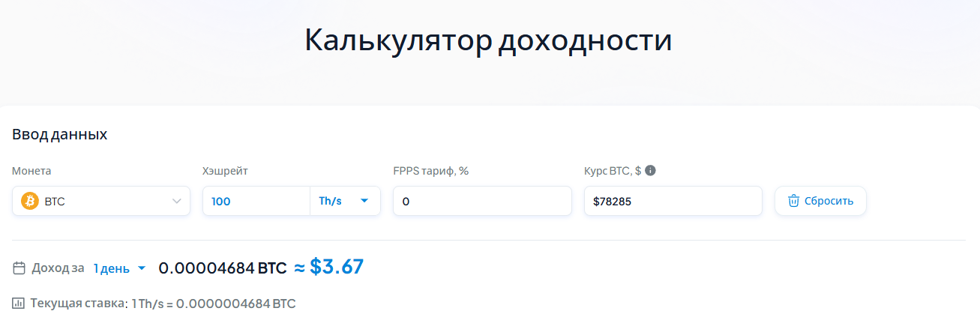Open the Th/s hashrate unit dropdown
The image size is (980, 329).
pos(345,201)
